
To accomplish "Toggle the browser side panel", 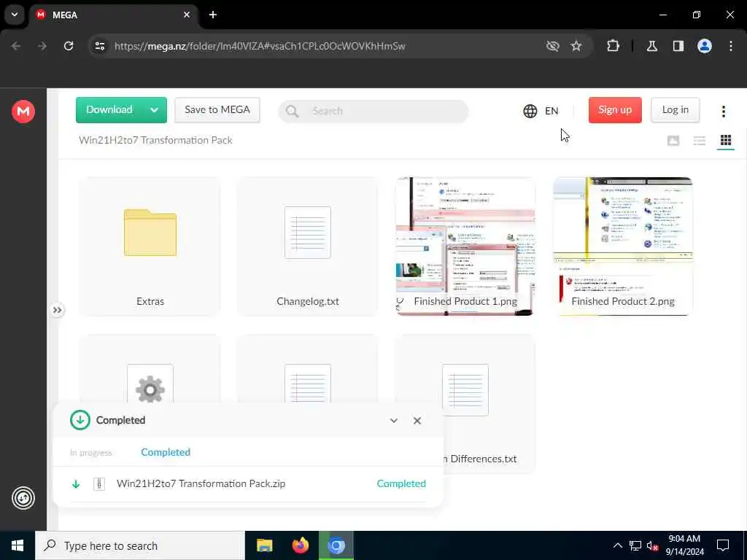I will (678, 46).
